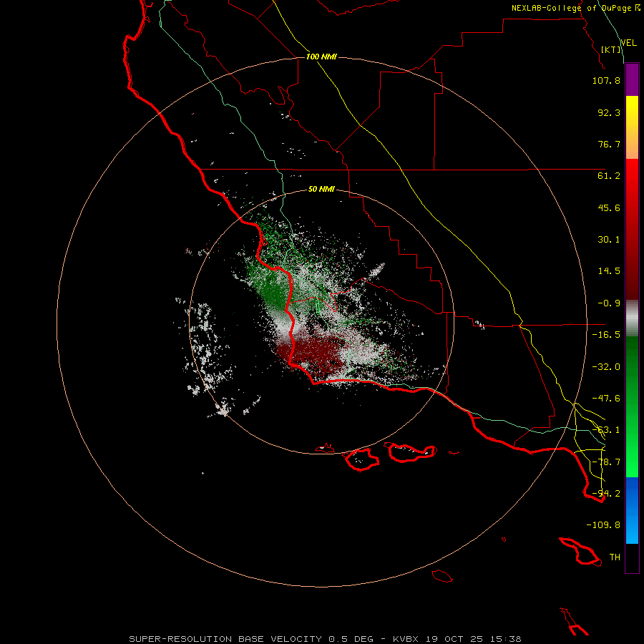Click the gray near-zero segment of color bar
The image size is (644, 644).
(x=632, y=318)
